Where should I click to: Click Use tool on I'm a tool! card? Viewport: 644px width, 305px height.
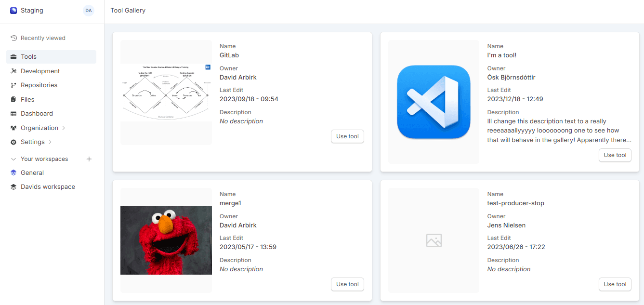click(x=615, y=155)
